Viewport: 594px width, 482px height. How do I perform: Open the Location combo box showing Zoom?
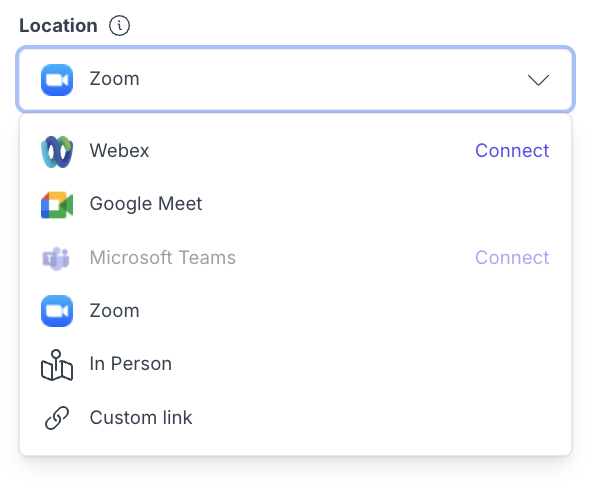click(295, 80)
